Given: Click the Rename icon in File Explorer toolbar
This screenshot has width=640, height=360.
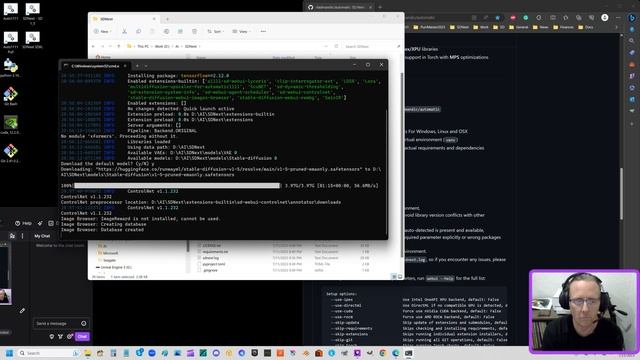Looking at the screenshot, I should point(167,31).
